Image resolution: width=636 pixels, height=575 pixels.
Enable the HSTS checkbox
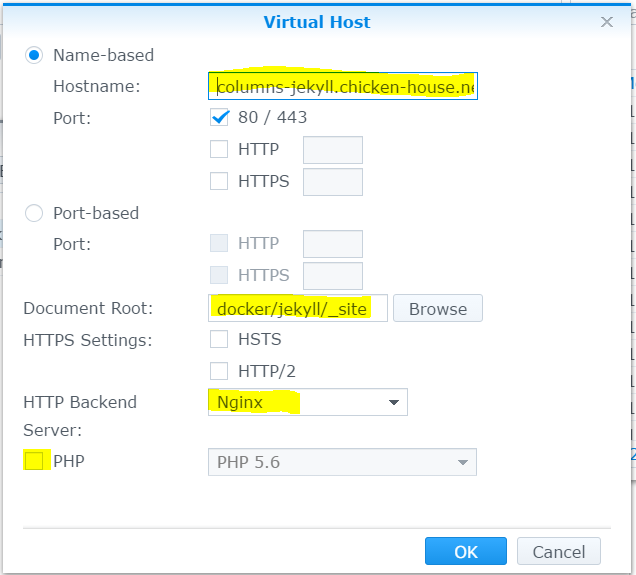pos(220,340)
